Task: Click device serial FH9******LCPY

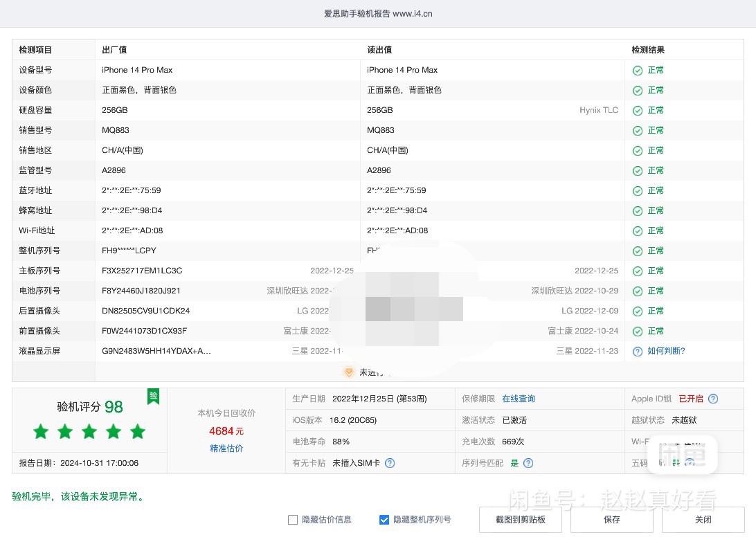Action: pyautogui.click(x=129, y=251)
